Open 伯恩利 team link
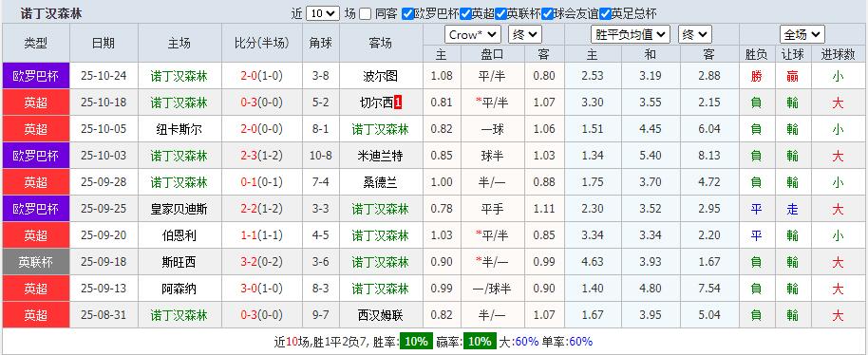868x355 pixels. [x=179, y=235]
